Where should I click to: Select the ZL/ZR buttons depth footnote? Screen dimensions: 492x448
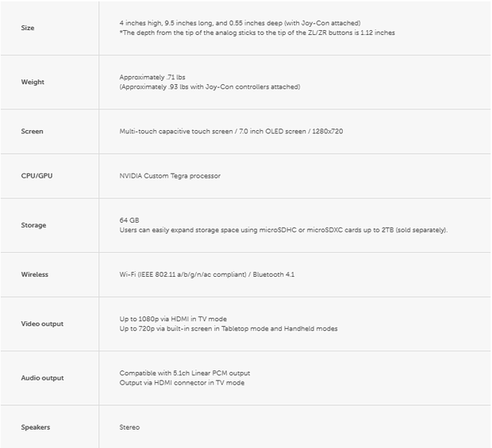click(257, 33)
